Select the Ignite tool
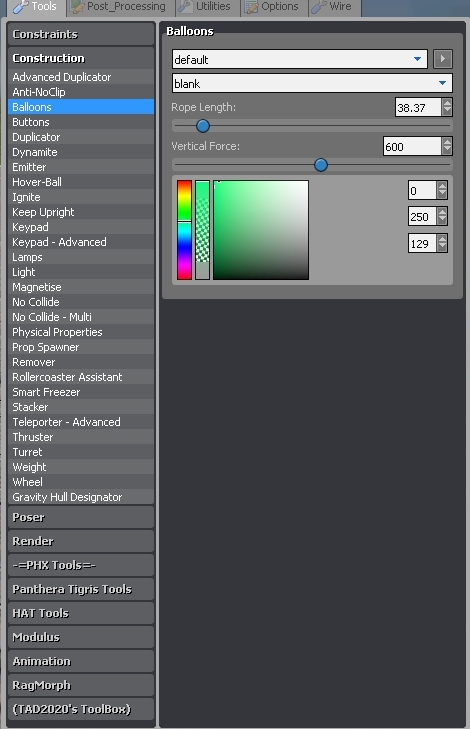The width and height of the screenshot is (470, 729). pyautogui.click(x=81, y=197)
